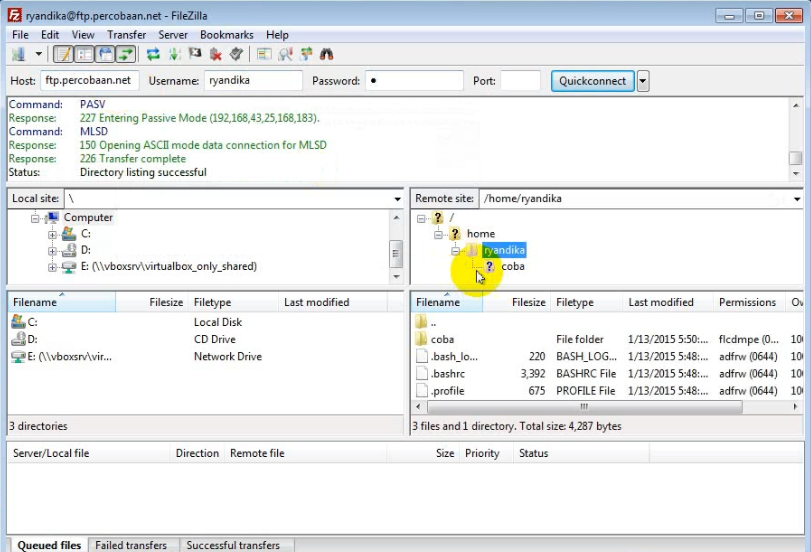This screenshot has width=811, height=552.
Task: Select coba folder in remote tree
Action: (513, 266)
